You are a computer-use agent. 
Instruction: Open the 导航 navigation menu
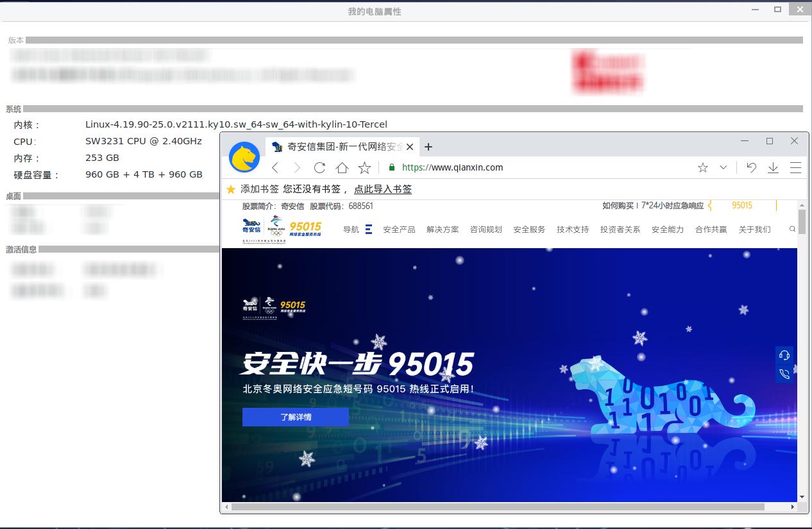[357, 230]
